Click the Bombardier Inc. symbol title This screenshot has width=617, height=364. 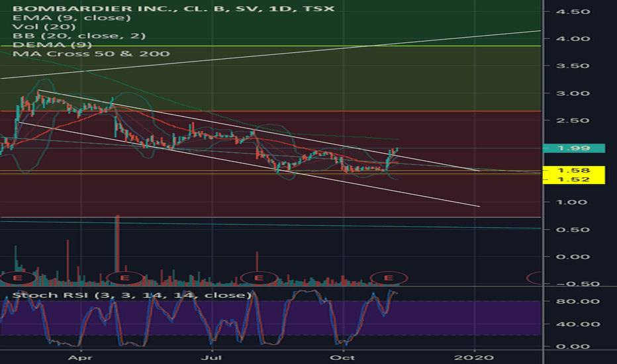(173, 8)
